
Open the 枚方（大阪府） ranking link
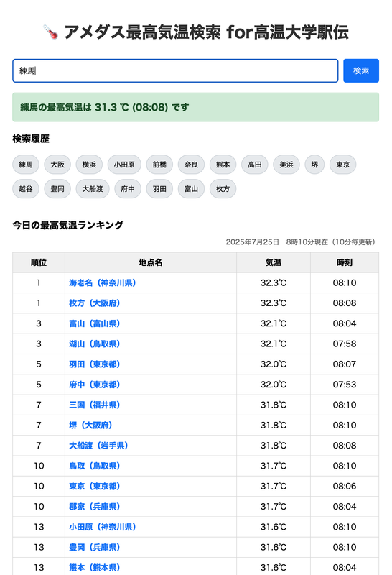(95, 303)
